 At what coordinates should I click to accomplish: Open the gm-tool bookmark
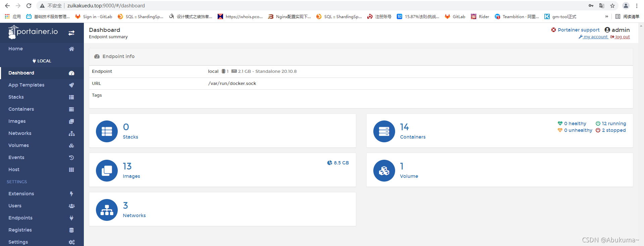[x=560, y=16]
